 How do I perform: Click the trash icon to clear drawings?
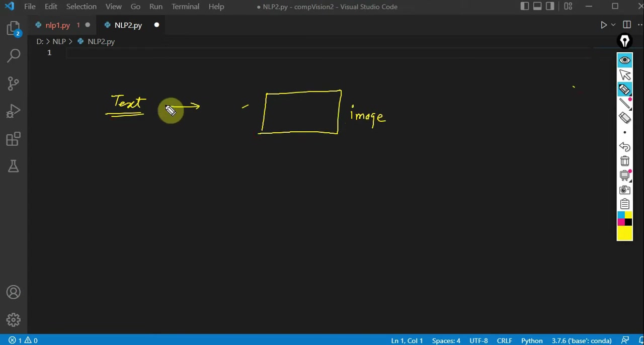click(x=624, y=161)
